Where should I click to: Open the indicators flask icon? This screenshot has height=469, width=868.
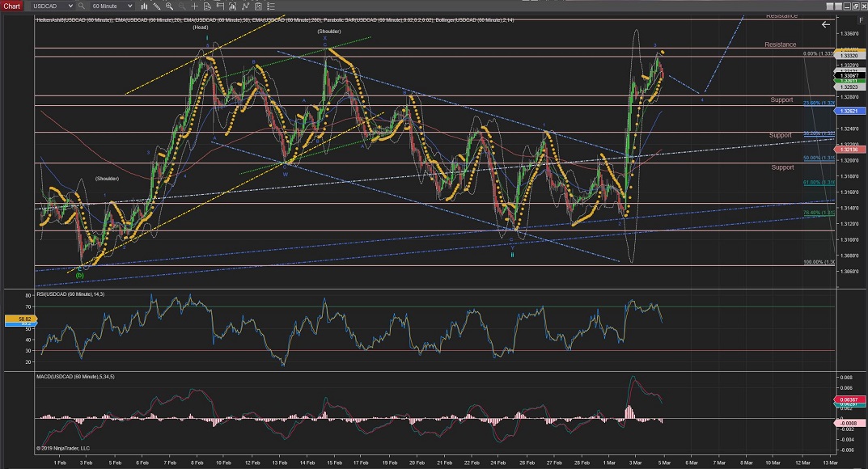point(232,6)
